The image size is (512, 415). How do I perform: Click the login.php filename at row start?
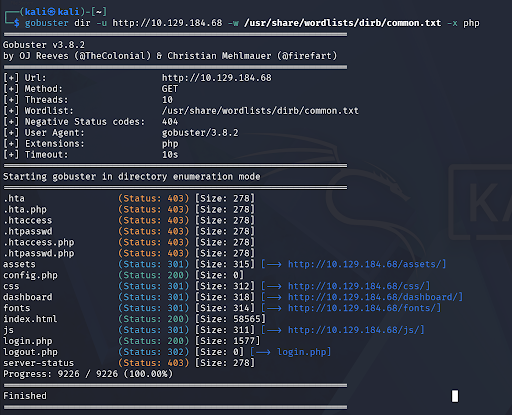click(x=28, y=341)
